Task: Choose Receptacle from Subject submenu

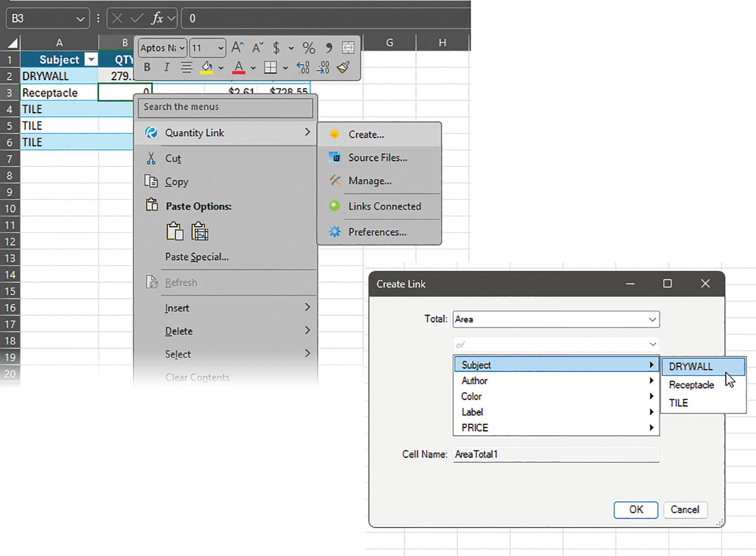Action: pos(703,385)
